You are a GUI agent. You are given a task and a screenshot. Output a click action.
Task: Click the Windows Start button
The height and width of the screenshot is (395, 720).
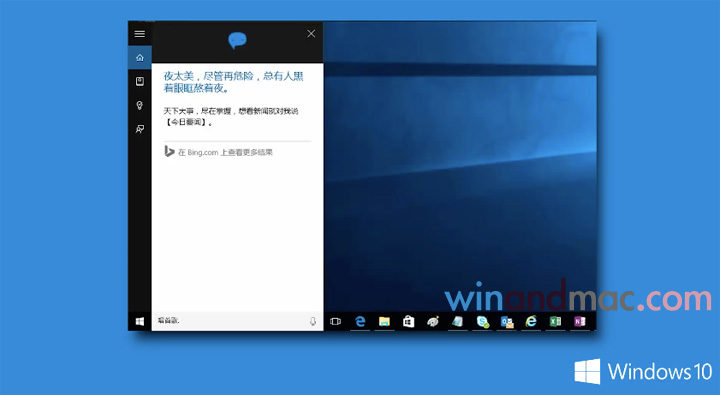[140, 321]
